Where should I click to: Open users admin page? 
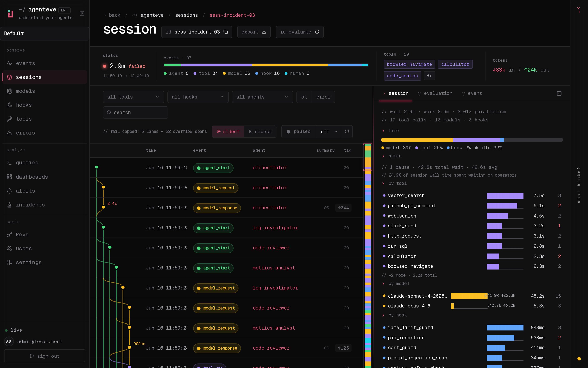tap(45, 248)
